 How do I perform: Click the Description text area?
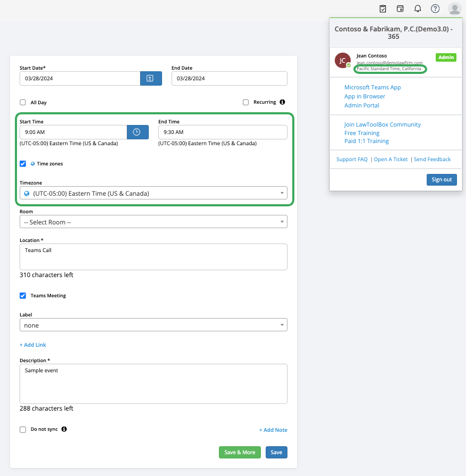tap(154, 383)
